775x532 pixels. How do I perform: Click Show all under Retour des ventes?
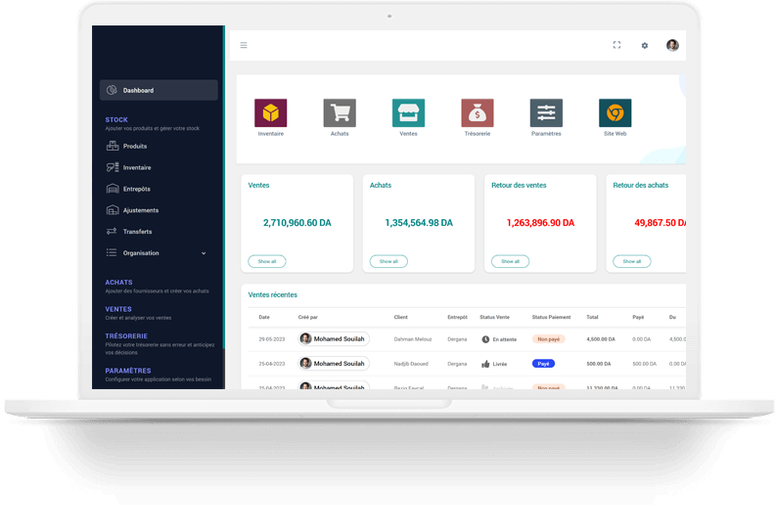[510, 261]
